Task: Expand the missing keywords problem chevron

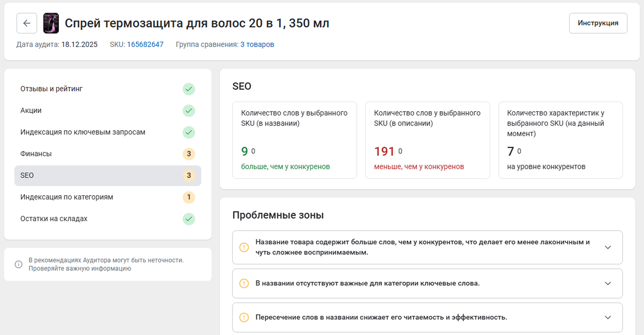Action: (x=608, y=283)
